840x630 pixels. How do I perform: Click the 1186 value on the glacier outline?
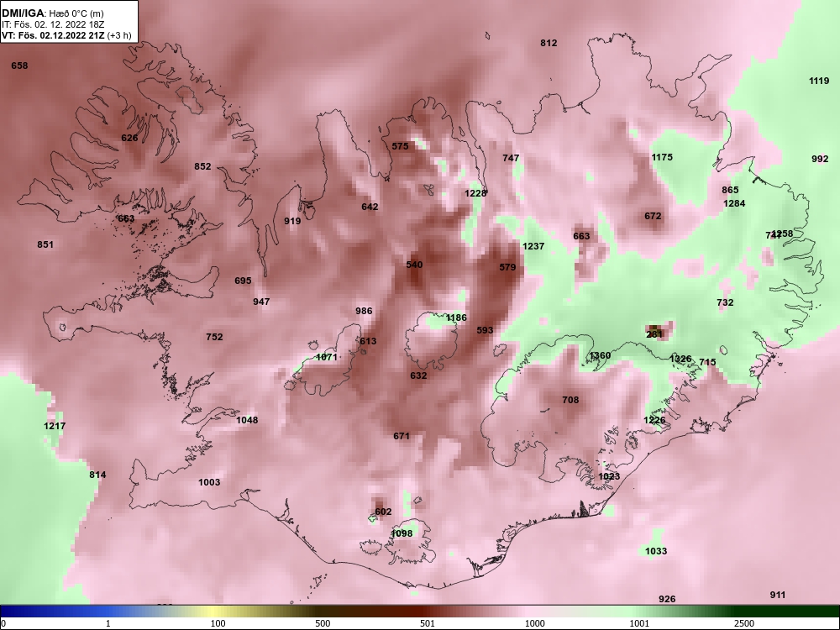point(456,318)
